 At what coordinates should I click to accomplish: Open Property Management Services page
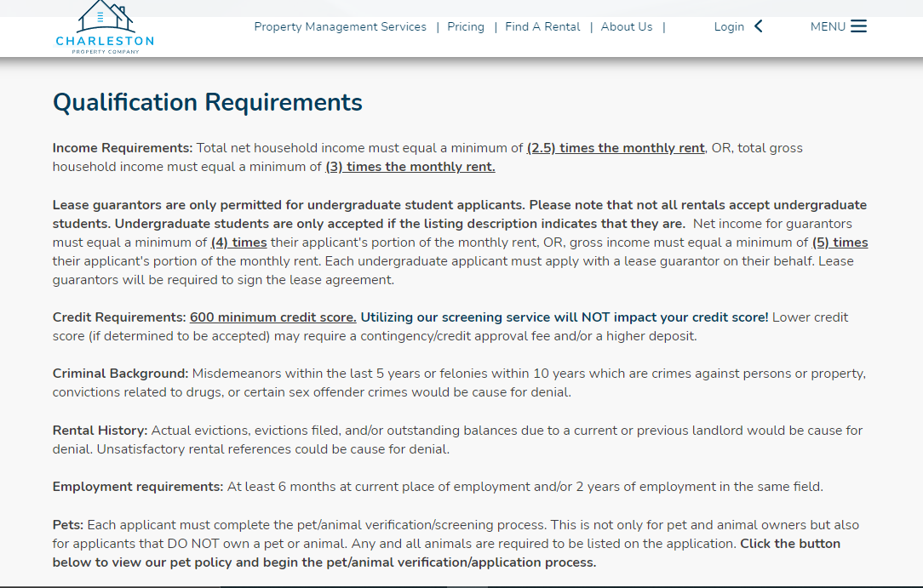point(341,27)
